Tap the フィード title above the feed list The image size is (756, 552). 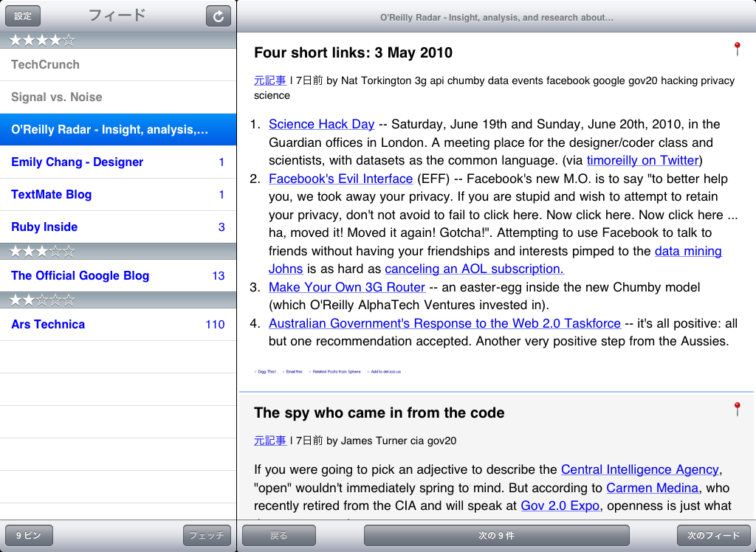coord(117,15)
